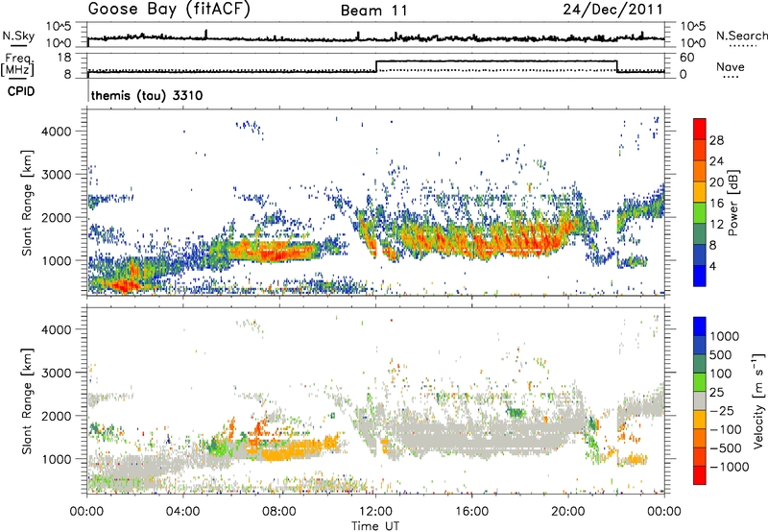The width and height of the screenshot is (768, 532).
Task: Click the "20:00" time tick label
Action: point(567,512)
